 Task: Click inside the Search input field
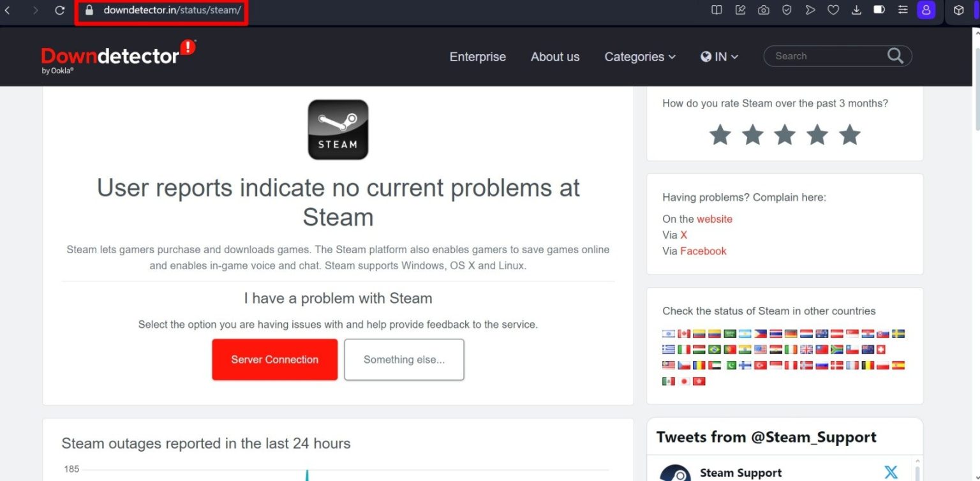823,56
